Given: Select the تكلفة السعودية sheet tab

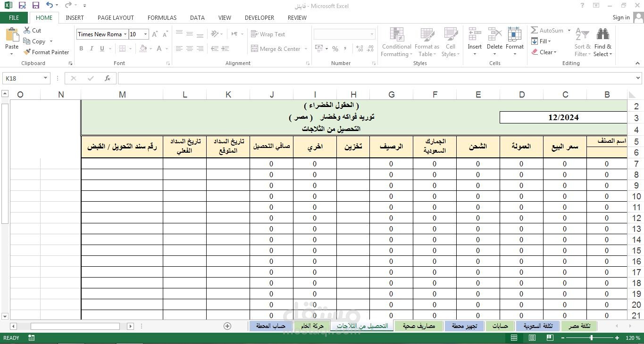Looking at the screenshot, I should (x=537, y=326).
